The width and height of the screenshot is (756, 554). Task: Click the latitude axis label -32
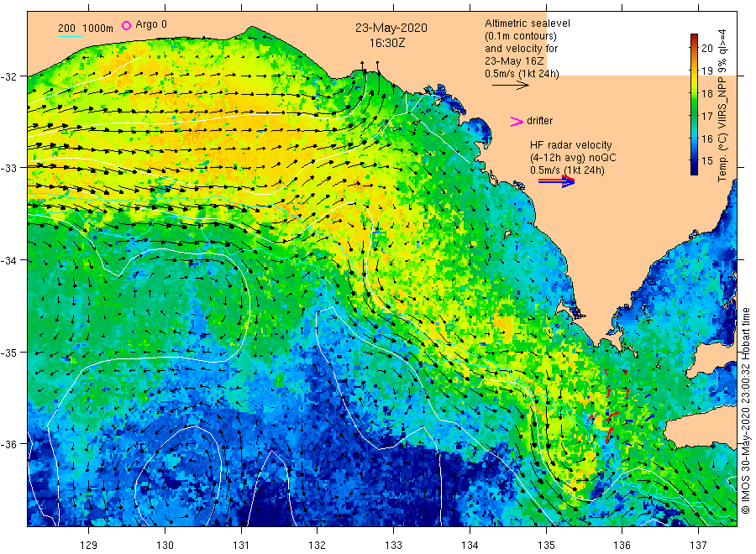[x=9, y=76]
